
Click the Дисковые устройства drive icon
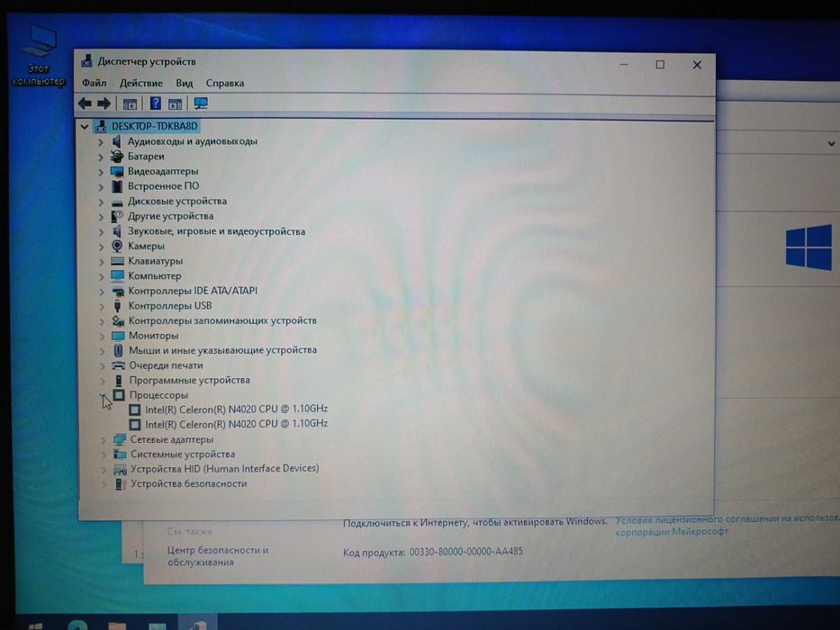tap(117, 202)
